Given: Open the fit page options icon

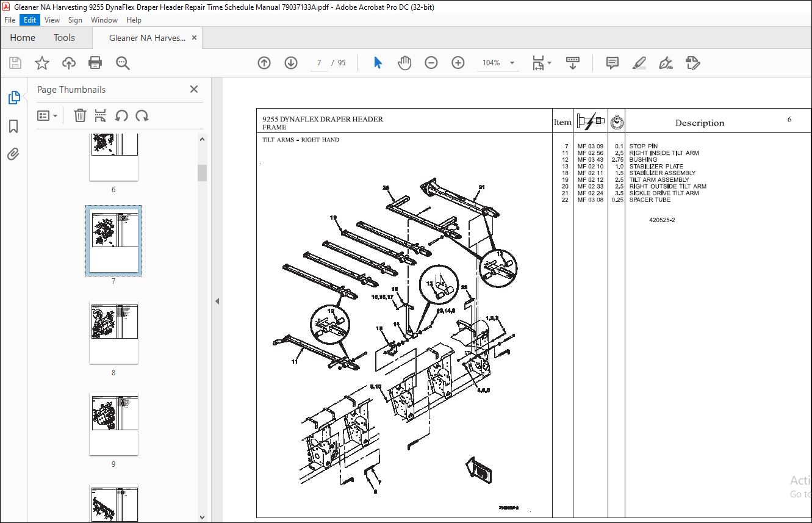Looking at the screenshot, I should (541, 63).
